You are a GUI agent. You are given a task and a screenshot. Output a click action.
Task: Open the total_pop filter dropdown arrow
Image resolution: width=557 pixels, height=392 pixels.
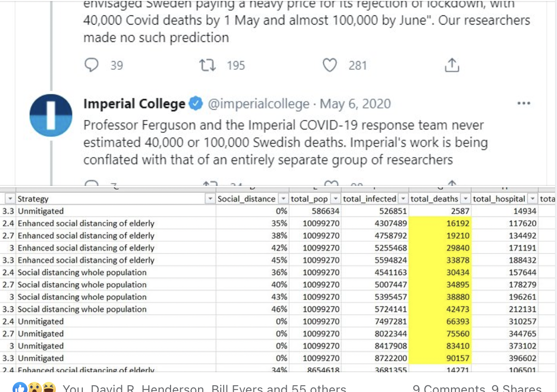pyautogui.click(x=335, y=199)
